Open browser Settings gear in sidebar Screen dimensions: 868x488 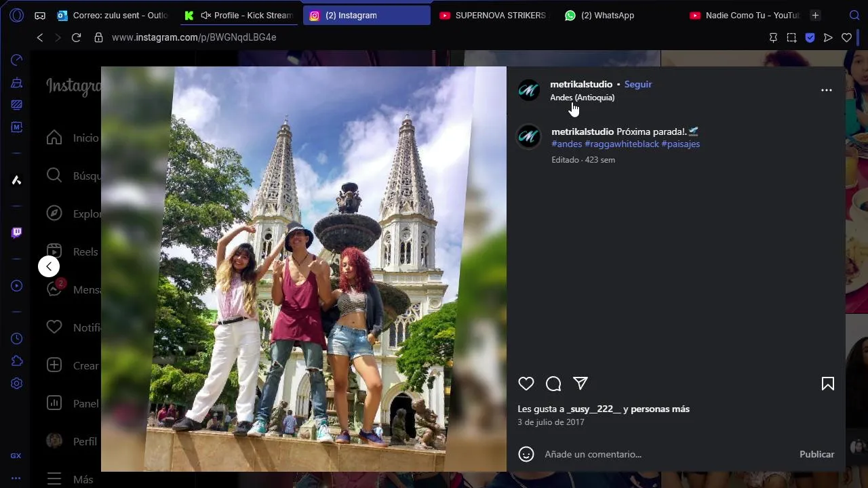point(17,383)
